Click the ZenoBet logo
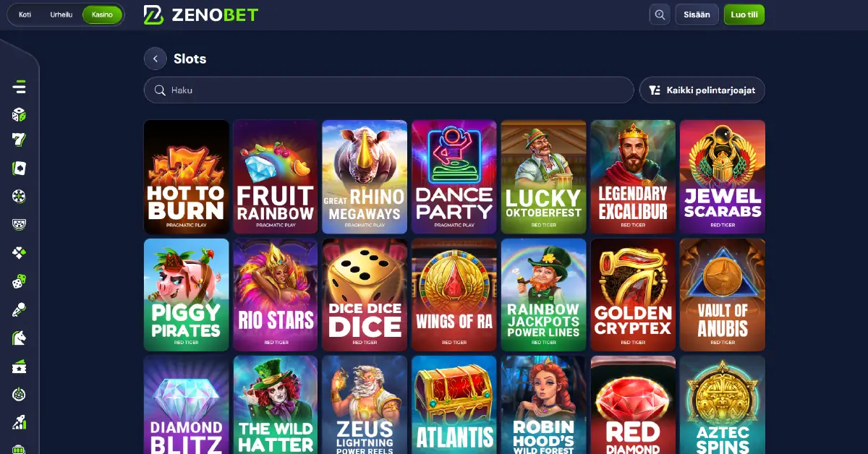The image size is (868, 454). (x=201, y=14)
